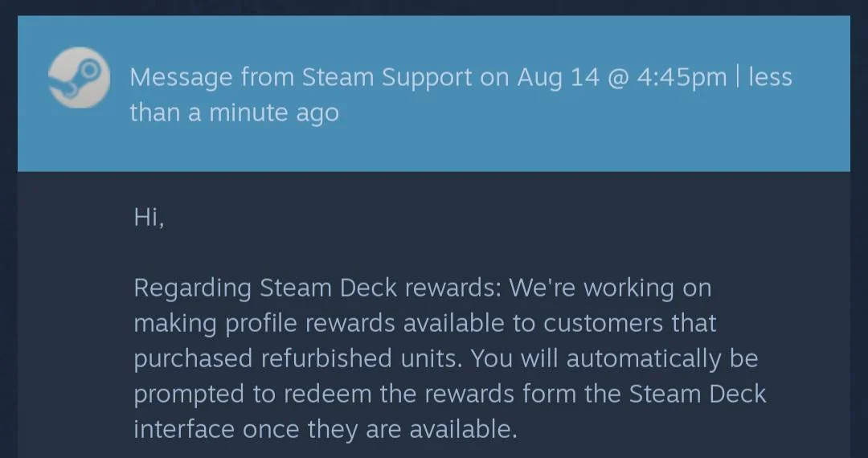The height and width of the screenshot is (458, 868).
Task: Click the vertical bar separator in header
Action: (738, 77)
